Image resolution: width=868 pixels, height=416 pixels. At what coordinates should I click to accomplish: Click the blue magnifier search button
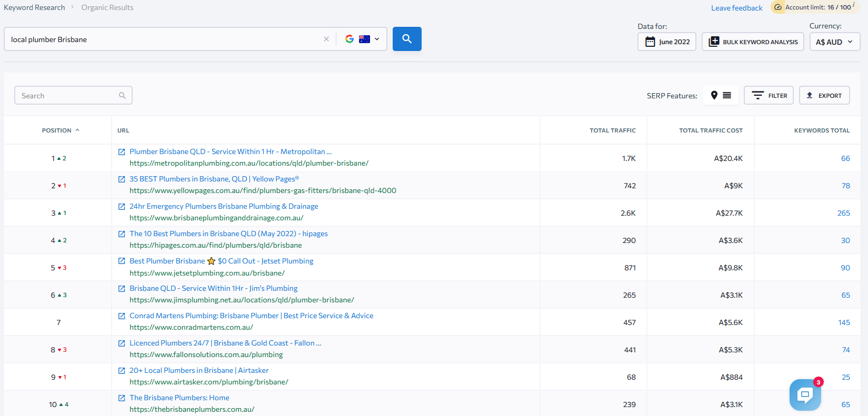pyautogui.click(x=406, y=39)
